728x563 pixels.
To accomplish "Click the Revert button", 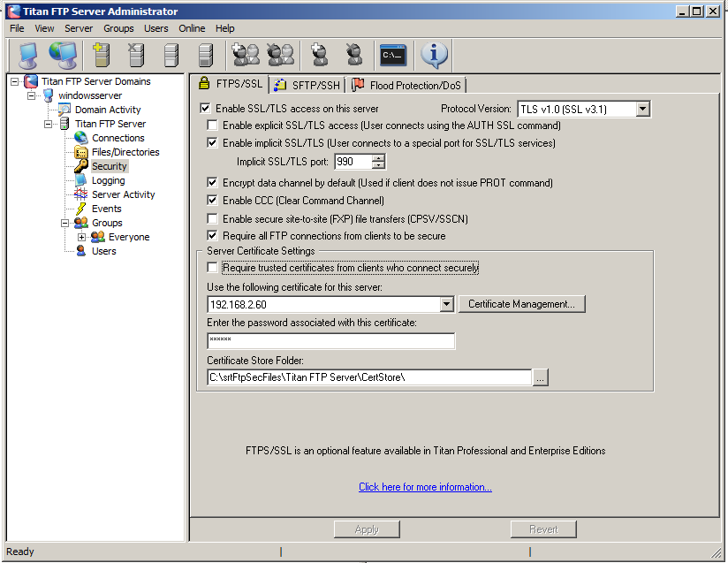I will click(543, 529).
